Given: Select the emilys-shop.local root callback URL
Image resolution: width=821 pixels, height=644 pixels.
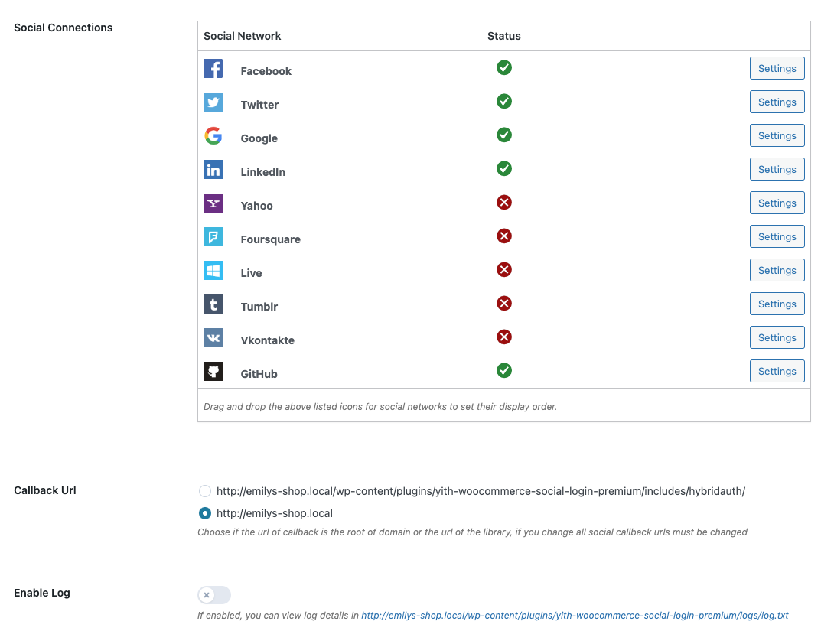Looking at the screenshot, I should pyautogui.click(x=205, y=513).
